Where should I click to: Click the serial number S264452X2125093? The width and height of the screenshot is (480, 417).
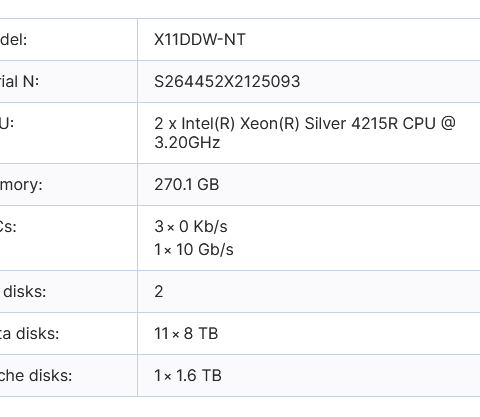[227, 82]
